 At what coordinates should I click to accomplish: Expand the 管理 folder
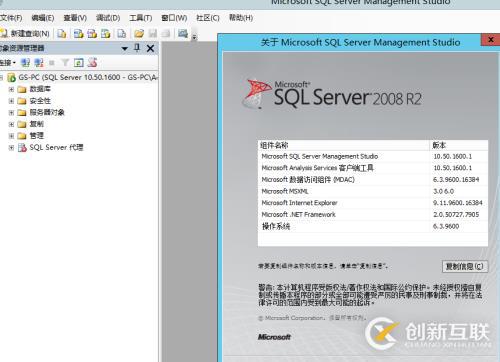click(11, 136)
